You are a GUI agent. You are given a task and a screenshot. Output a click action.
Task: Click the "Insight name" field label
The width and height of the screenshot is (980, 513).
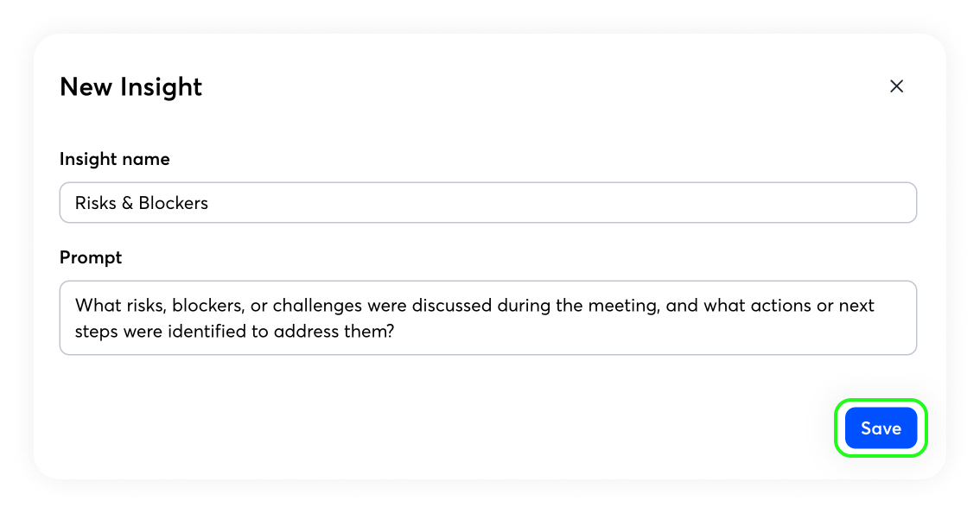[114, 159]
